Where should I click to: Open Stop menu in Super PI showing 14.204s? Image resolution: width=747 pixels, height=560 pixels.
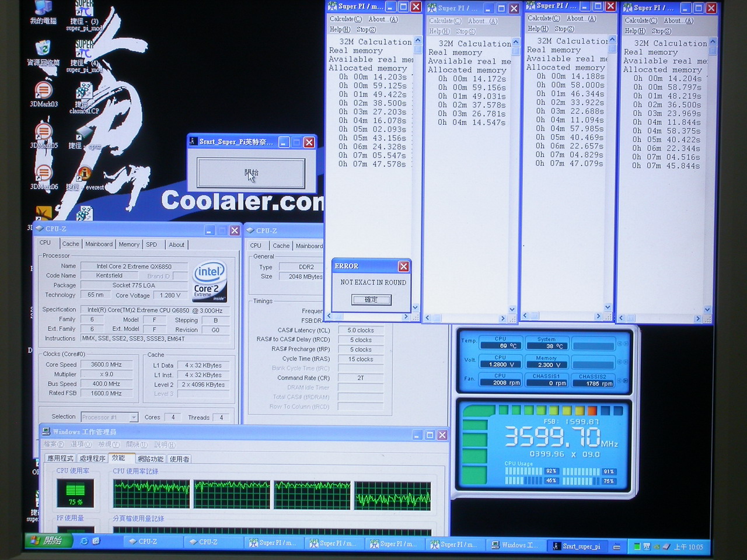coord(661,31)
